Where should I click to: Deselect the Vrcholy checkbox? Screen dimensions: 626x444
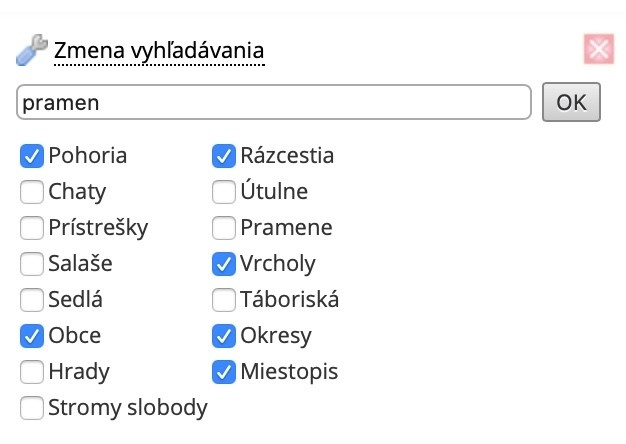click(224, 264)
